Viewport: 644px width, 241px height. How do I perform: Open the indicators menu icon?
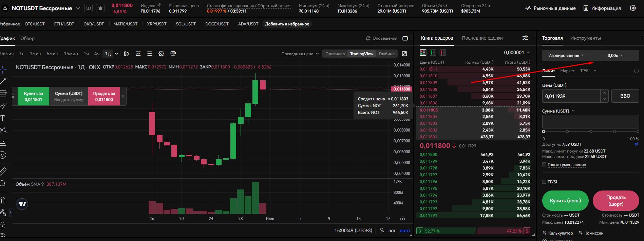coord(138,54)
